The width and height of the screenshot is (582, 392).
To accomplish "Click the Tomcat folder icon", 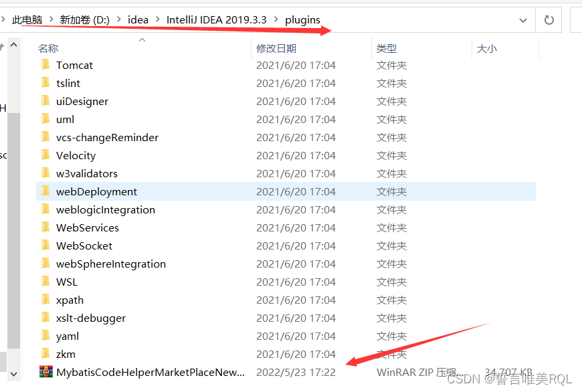I will pyautogui.click(x=45, y=65).
